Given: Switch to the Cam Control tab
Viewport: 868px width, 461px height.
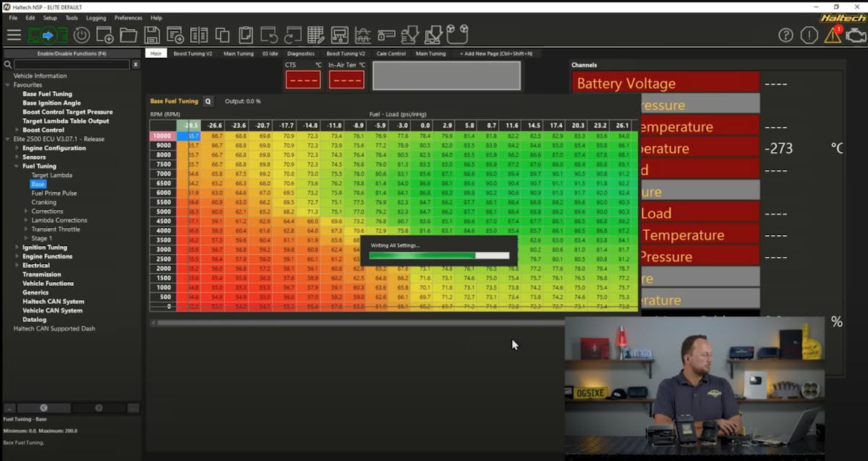Looking at the screenshot, I should (391, 54).
